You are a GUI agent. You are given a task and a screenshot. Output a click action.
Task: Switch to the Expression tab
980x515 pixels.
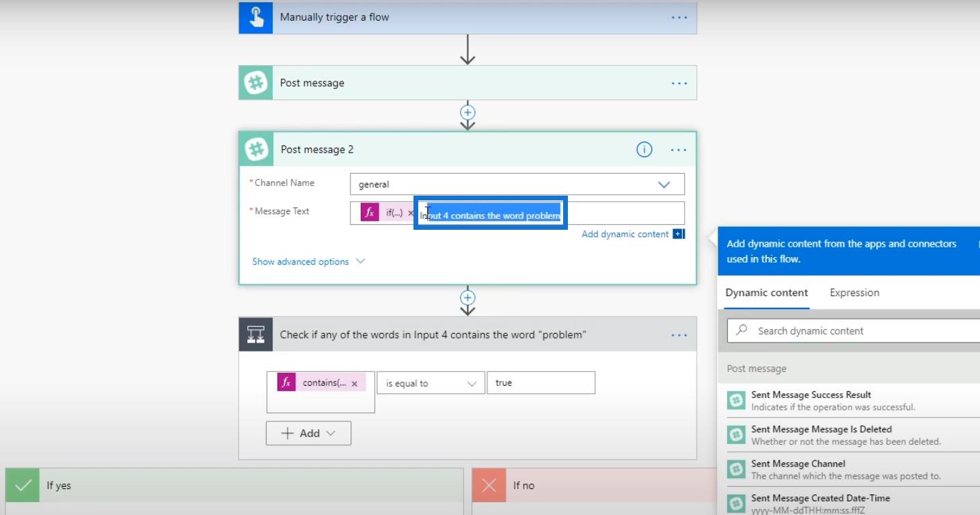point(854,293)
